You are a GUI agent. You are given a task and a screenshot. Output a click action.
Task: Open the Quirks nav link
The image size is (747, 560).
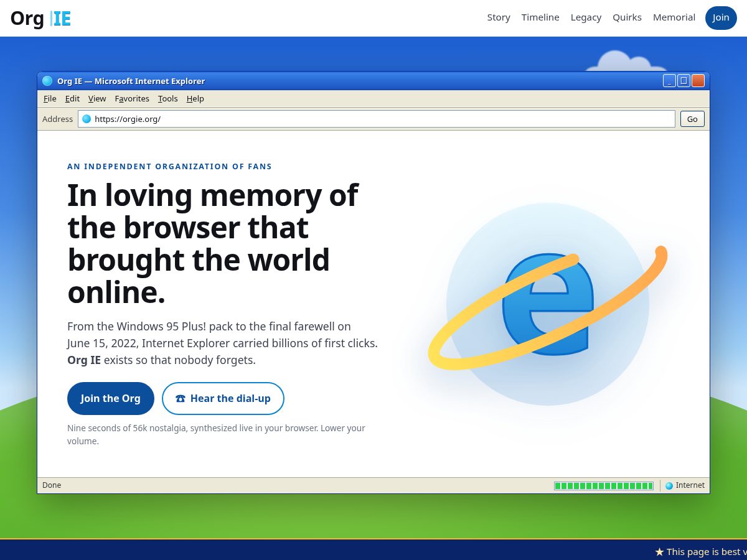point(627,17)
